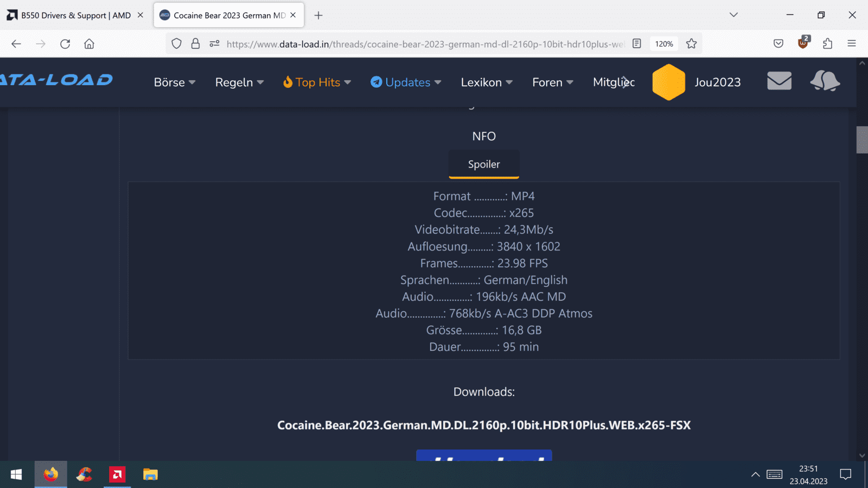Open the notifications bell icon
The image size is (868, 488).
pyautogui.click(x=825, y=81)
